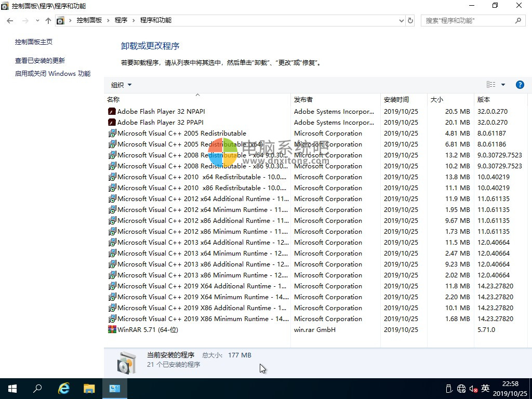This screenshot has height=399, width=532.
Task: Click the 搜索"程序和功能" search box
Action: click(468, 21)
